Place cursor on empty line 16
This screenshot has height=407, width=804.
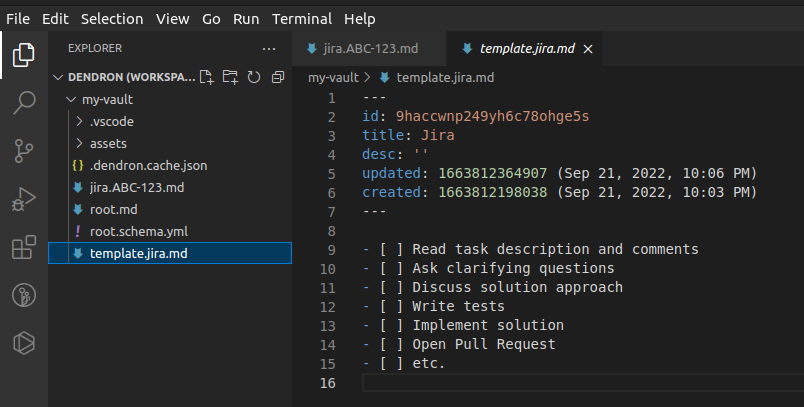(x=583, y=382)
